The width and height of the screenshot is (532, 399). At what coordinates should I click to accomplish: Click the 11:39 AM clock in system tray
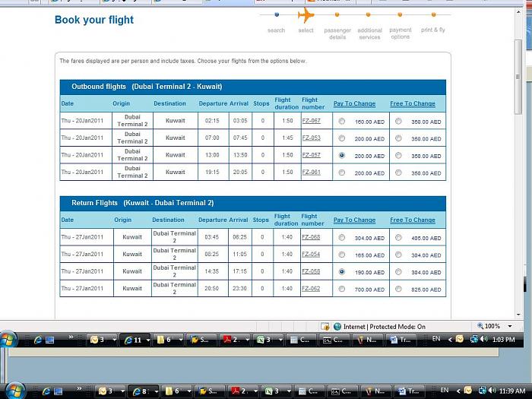click(x=512, y=391)
